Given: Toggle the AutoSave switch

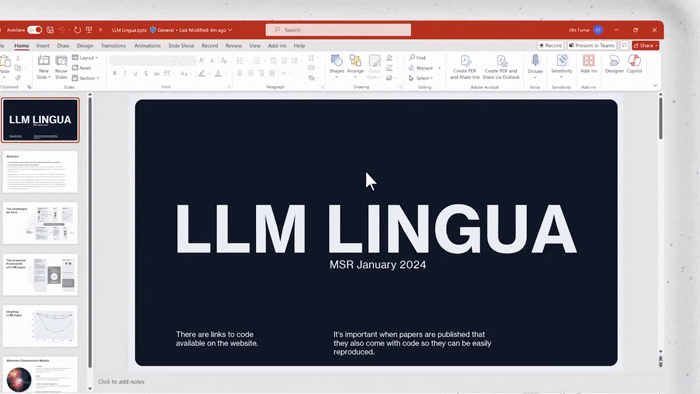Looking at the screenshot, I should point(34,30).
